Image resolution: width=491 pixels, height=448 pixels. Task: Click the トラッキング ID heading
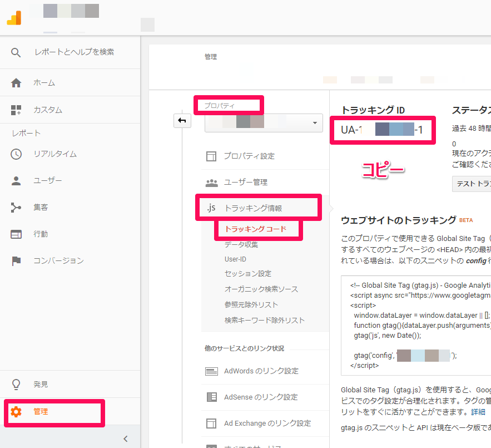tap(373, 110)
